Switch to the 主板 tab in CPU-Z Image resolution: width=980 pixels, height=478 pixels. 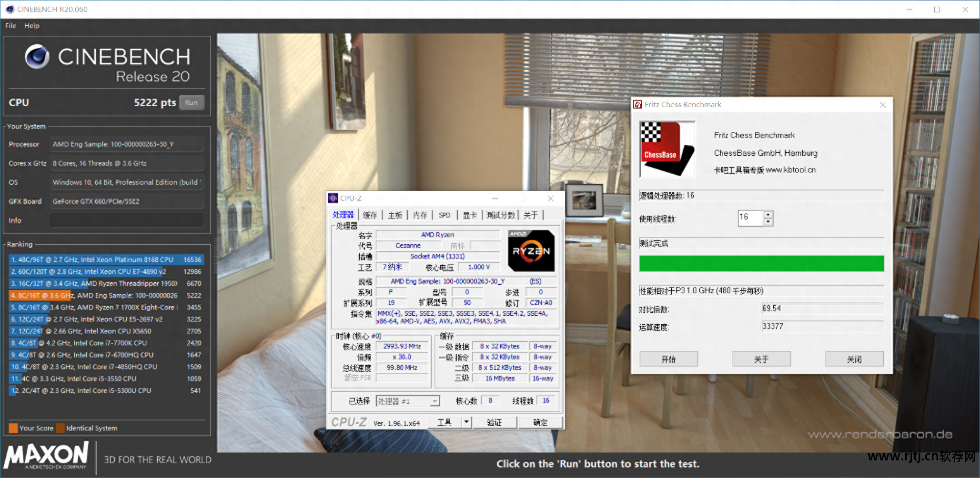pyautogui.click(x=395, y=215)
